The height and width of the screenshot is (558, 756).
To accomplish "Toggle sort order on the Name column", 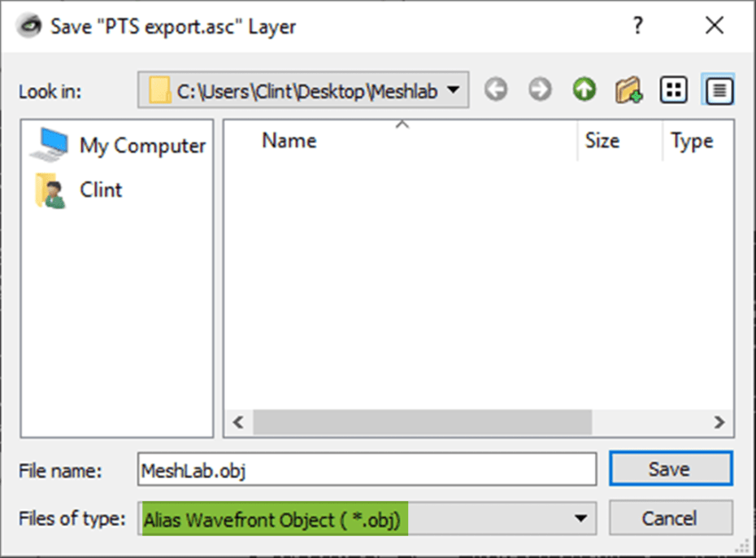I will coord(289,140).
